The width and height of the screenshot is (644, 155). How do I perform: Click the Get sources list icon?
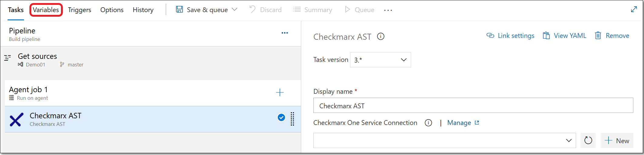pyautogui.click(x=8, y=58)
